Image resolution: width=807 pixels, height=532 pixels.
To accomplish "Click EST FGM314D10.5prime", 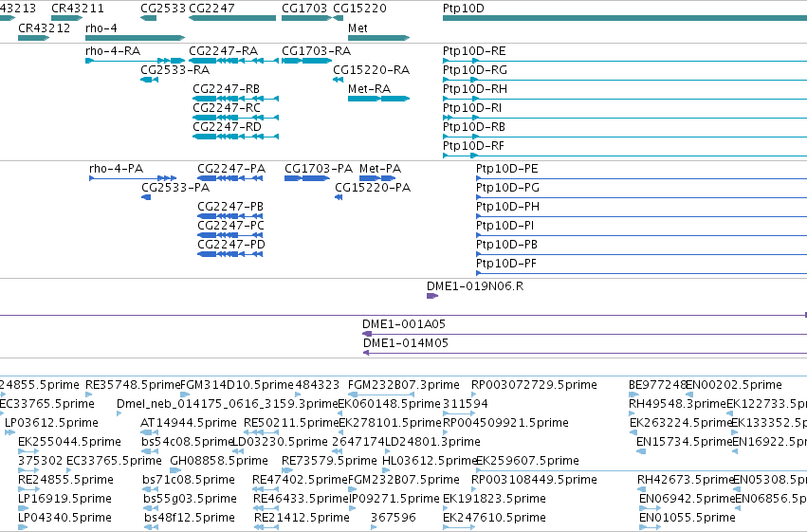I will (237, 385).
